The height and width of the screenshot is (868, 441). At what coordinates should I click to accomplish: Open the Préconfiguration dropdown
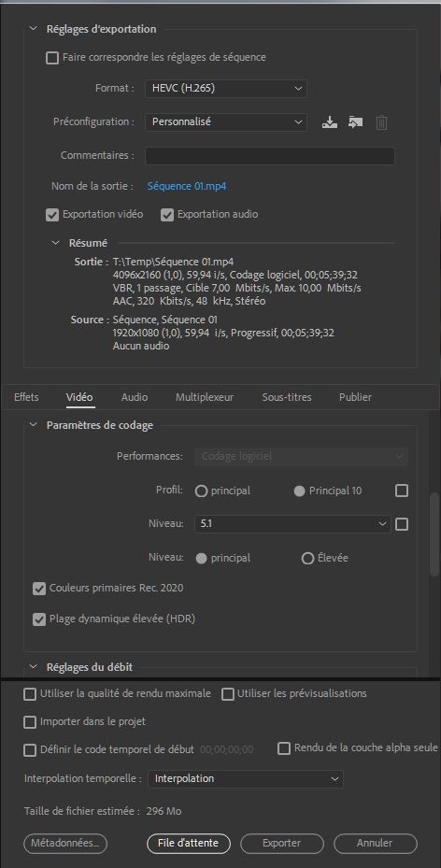pos(226,121)
